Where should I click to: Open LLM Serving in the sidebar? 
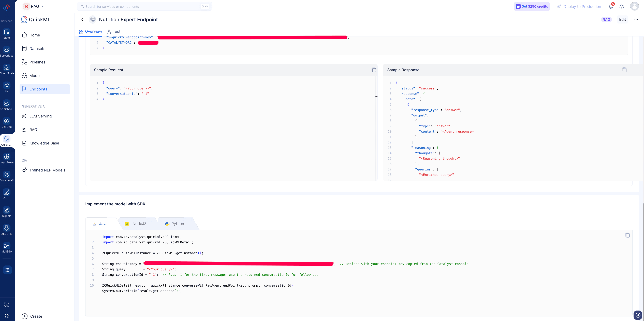click(x=45, y=116)
